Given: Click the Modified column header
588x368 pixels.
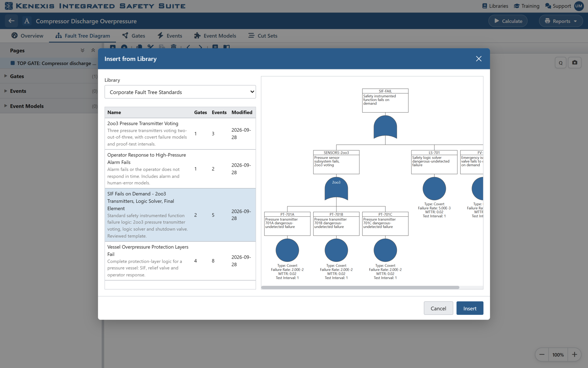Looking at the screenshot, I should 242,112.
